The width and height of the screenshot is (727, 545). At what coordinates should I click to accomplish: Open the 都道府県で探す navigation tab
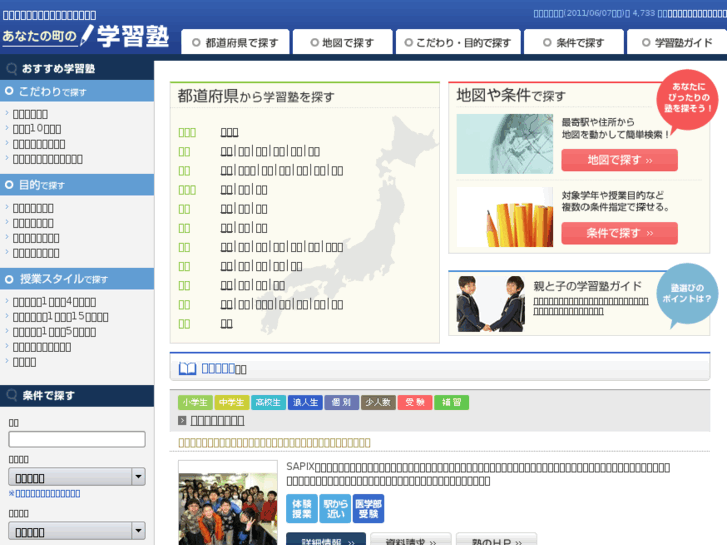(x=235, y=42)
